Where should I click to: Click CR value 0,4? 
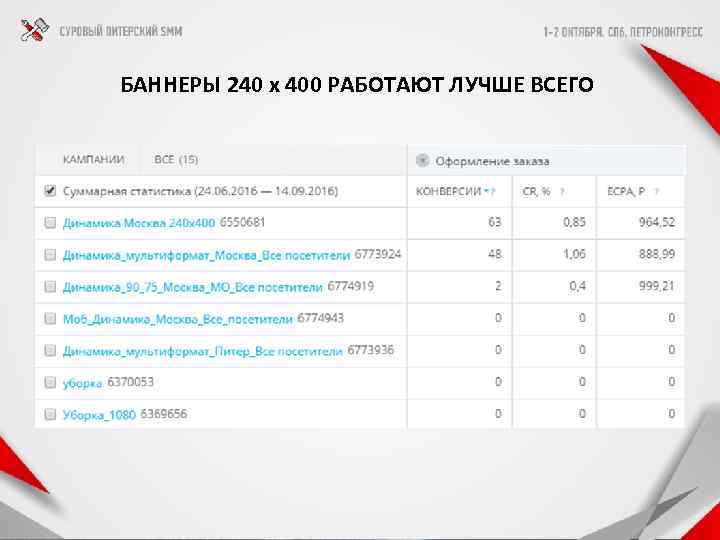coord(577,286)
